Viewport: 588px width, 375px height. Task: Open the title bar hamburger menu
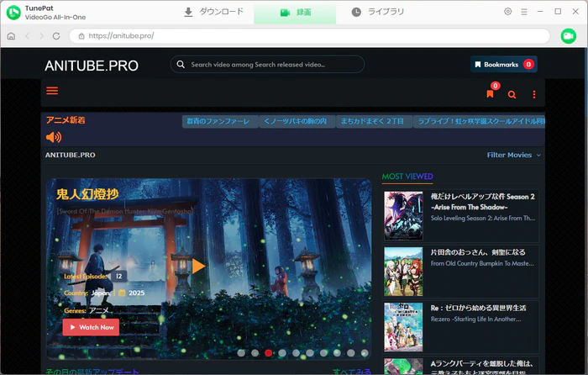[x=524, y=12]
